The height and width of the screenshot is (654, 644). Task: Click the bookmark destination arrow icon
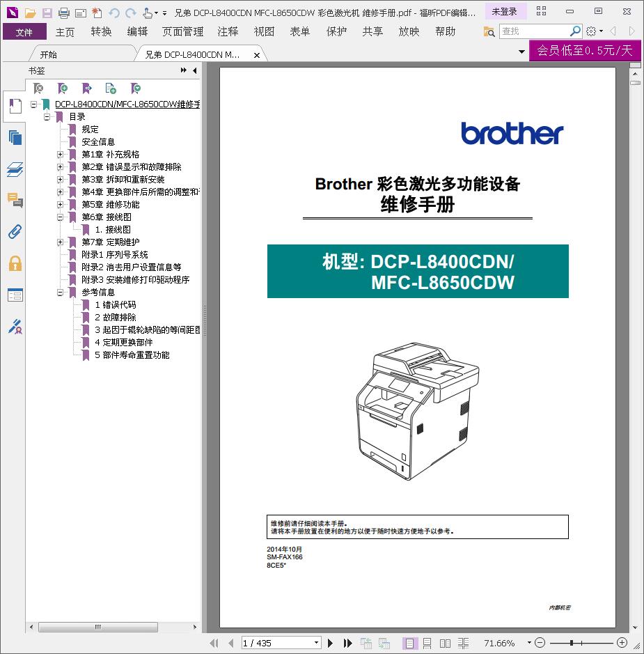(86, 88)
